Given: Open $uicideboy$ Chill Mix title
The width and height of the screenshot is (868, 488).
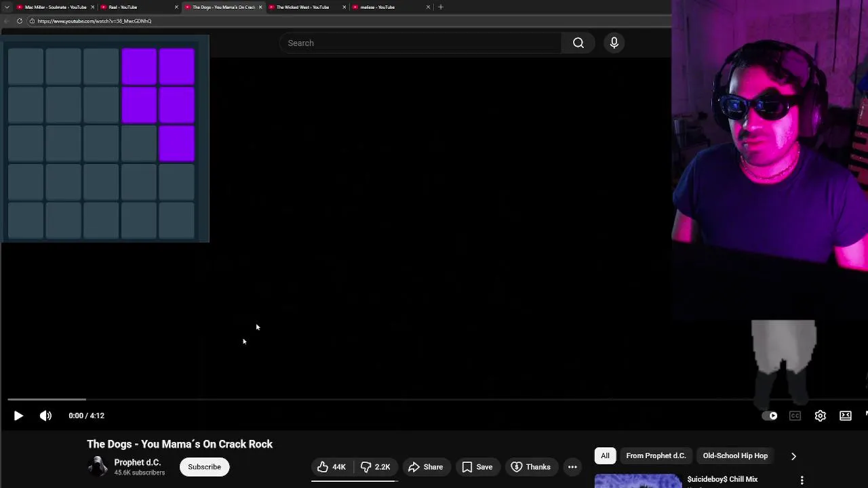Looking at the screenshot, I should click(x=722, y=479).
